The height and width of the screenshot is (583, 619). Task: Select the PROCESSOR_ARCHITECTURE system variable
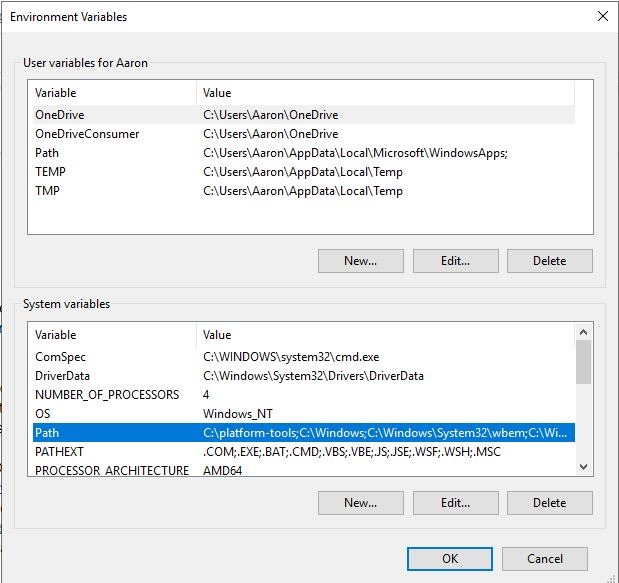[304, 470]
